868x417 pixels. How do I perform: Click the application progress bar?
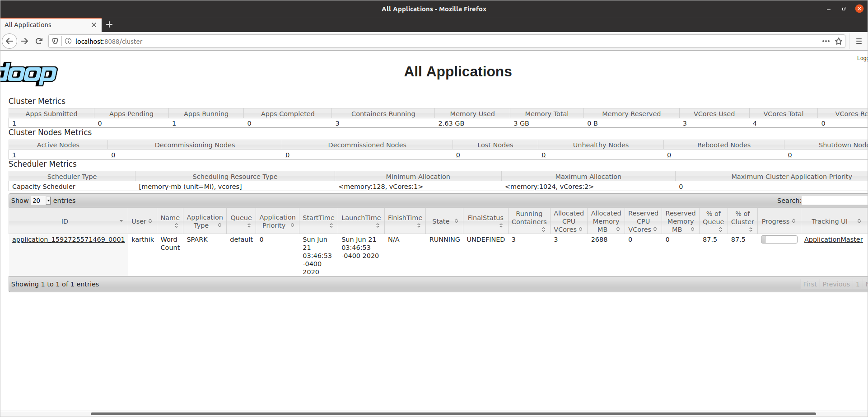point(779,239)
